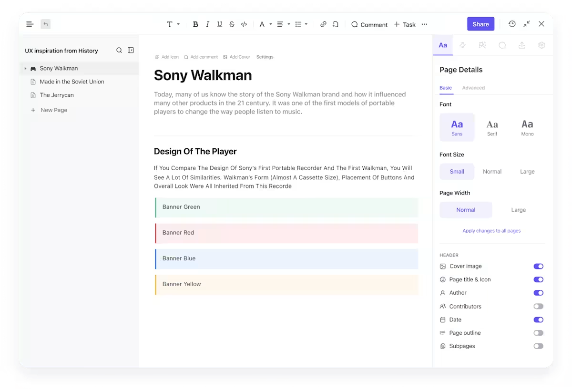The height and width of the screenshot is (392, 572).
Task: Select the Mono font option
Action: (x=527, y=127)
